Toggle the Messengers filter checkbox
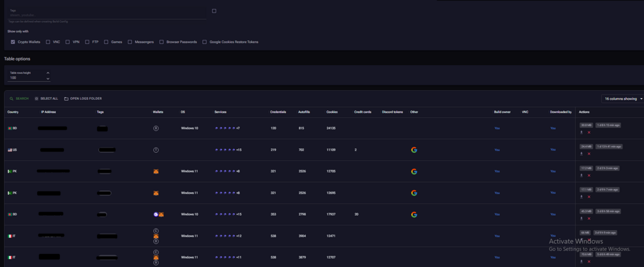This screenshot has height=267, width=644. [130, 42]
